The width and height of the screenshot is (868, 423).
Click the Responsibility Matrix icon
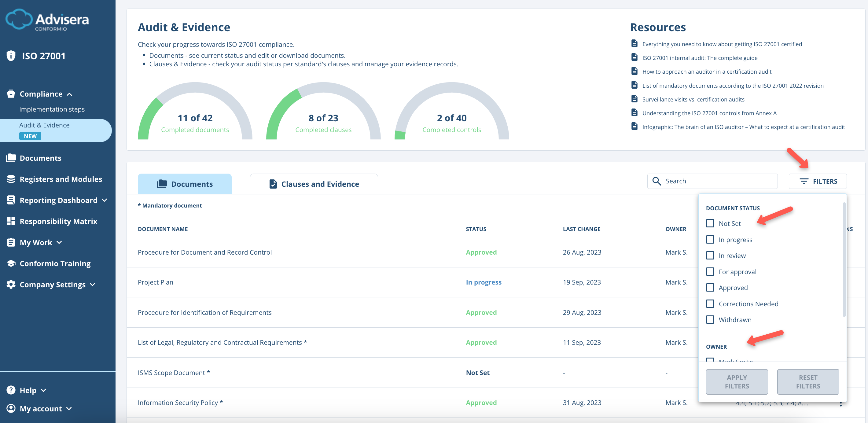[x=10, y=221]
